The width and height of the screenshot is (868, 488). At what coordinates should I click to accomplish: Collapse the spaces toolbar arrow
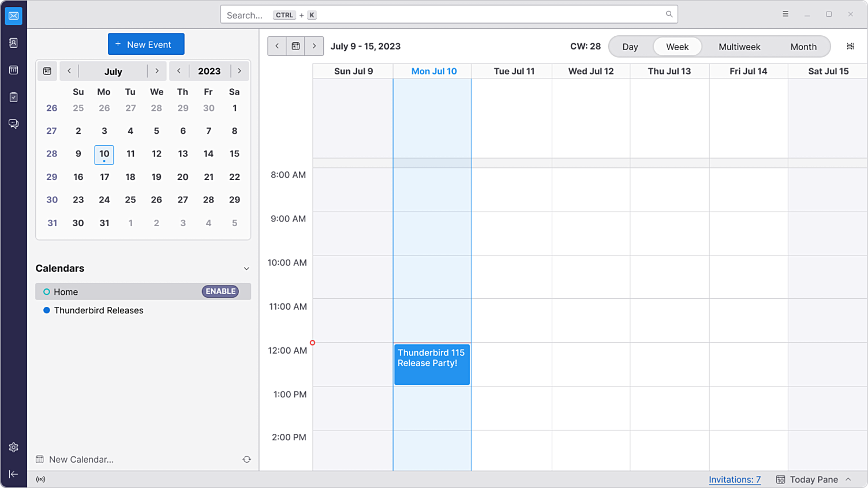[x=13, y=474]
